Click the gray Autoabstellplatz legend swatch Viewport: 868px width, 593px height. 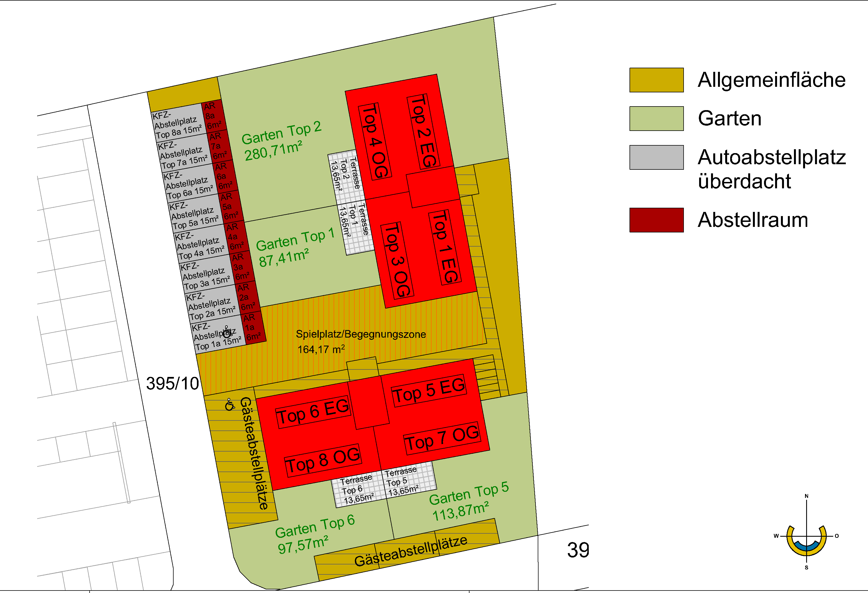tap(656, 157)
